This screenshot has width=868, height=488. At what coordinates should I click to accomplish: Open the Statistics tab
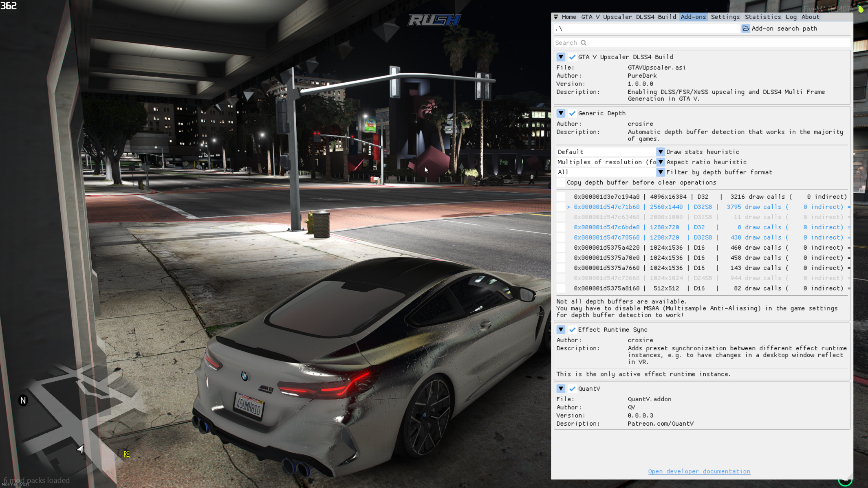(763, 17)
